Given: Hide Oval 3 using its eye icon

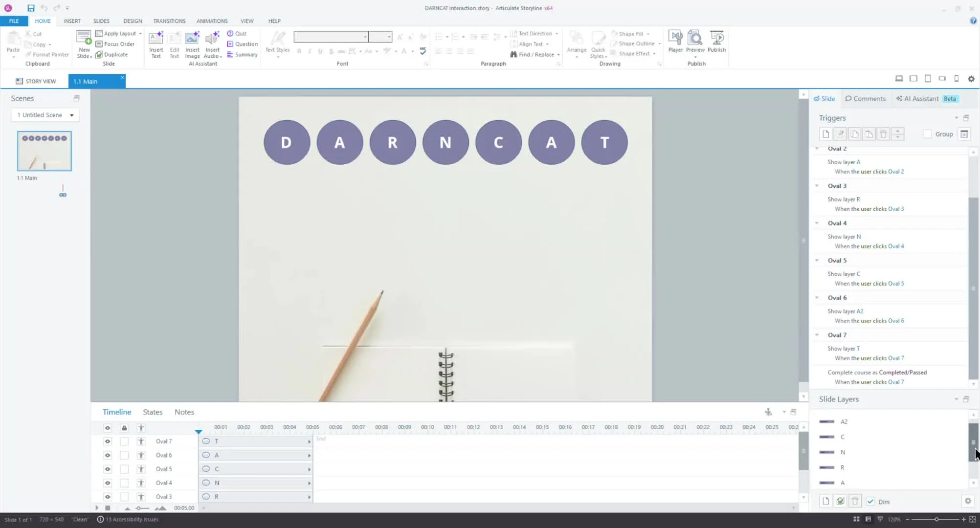Looking at the screenshot, I should 108,497.
